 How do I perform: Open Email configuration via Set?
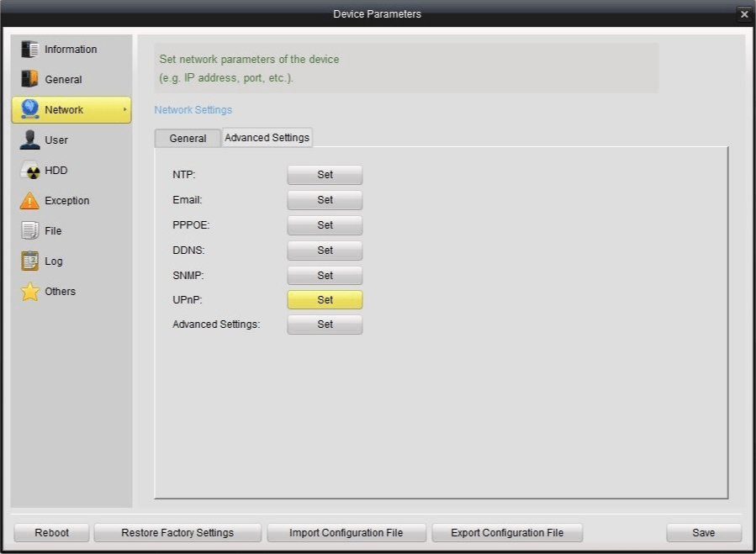point(325,200)
